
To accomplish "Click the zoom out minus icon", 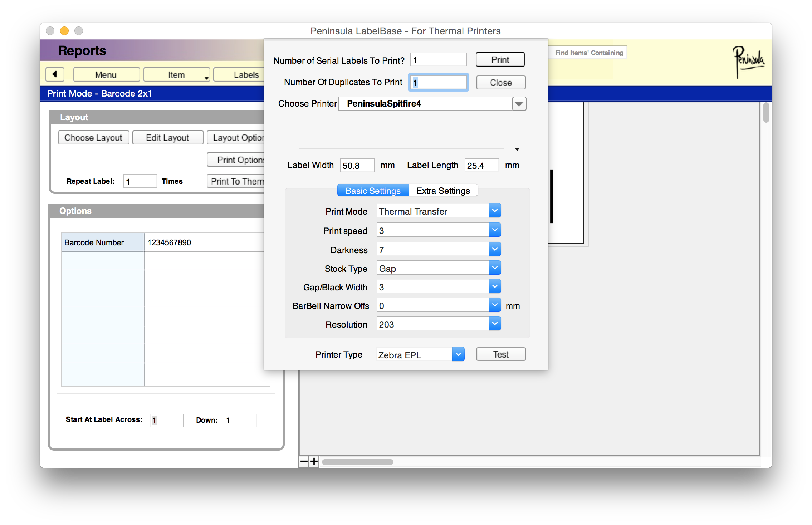I will [304, 461].
